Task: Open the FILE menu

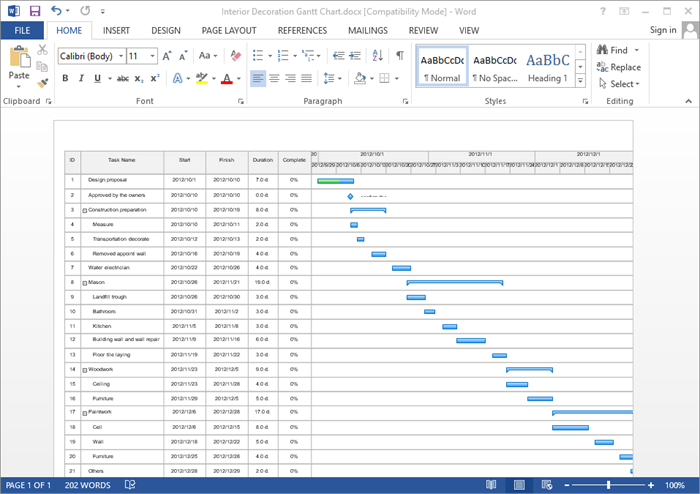Action: pyautogui.click(x=22, y=31)
